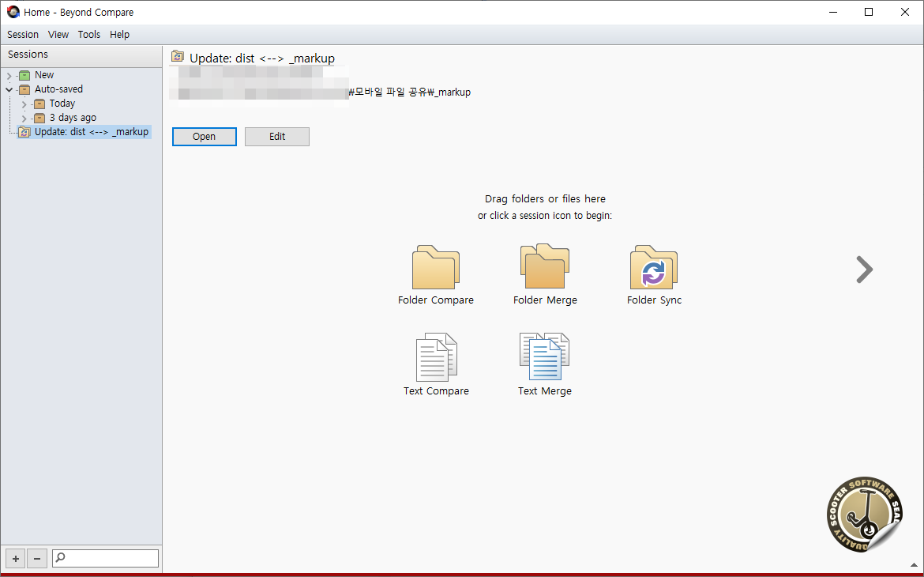This screenshot has height=577, width=924.
Task: Launch the Text Merge session icon
Action: [x=544, y=357]
